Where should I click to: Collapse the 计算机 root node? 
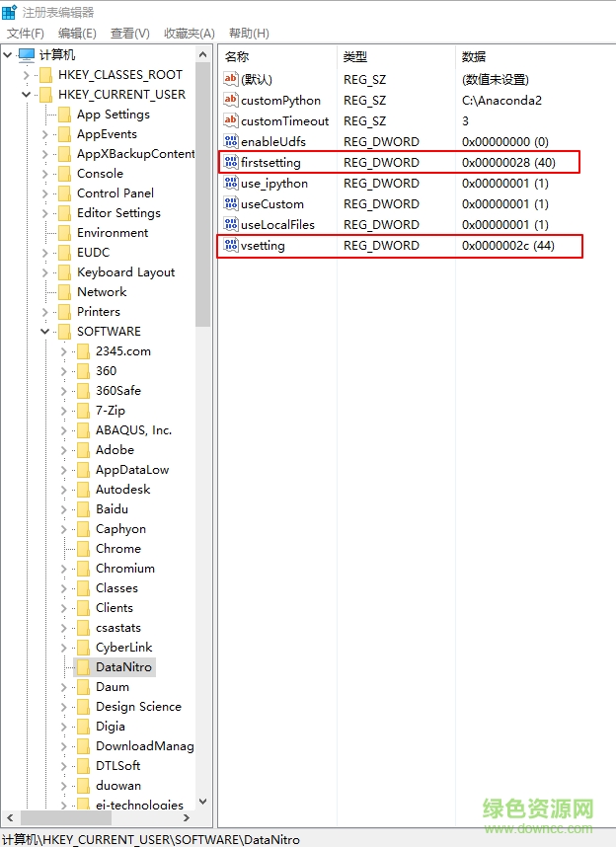tap(8, 54)
